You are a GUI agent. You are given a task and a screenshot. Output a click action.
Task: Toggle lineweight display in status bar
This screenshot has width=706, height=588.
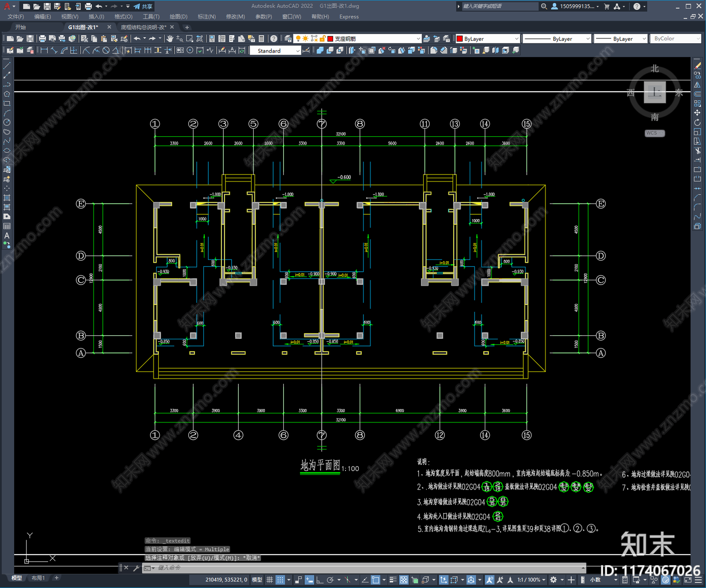(393, 580)
